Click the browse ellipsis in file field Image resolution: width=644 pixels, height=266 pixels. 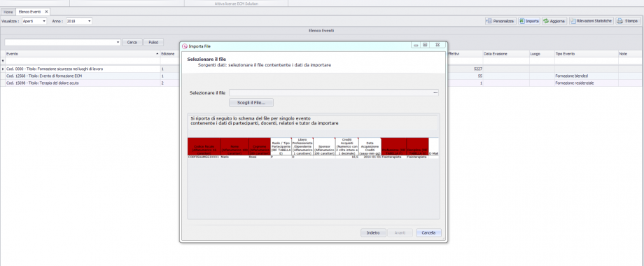(435, 93)
